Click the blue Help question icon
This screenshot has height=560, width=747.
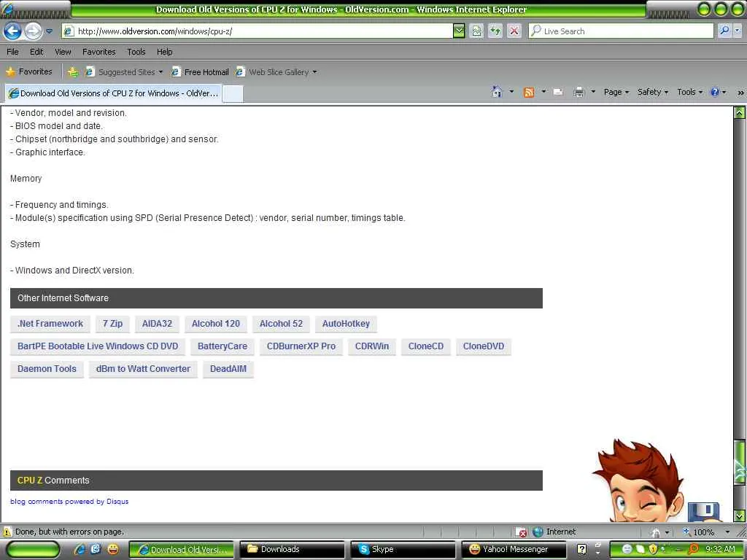click(715, 92)
